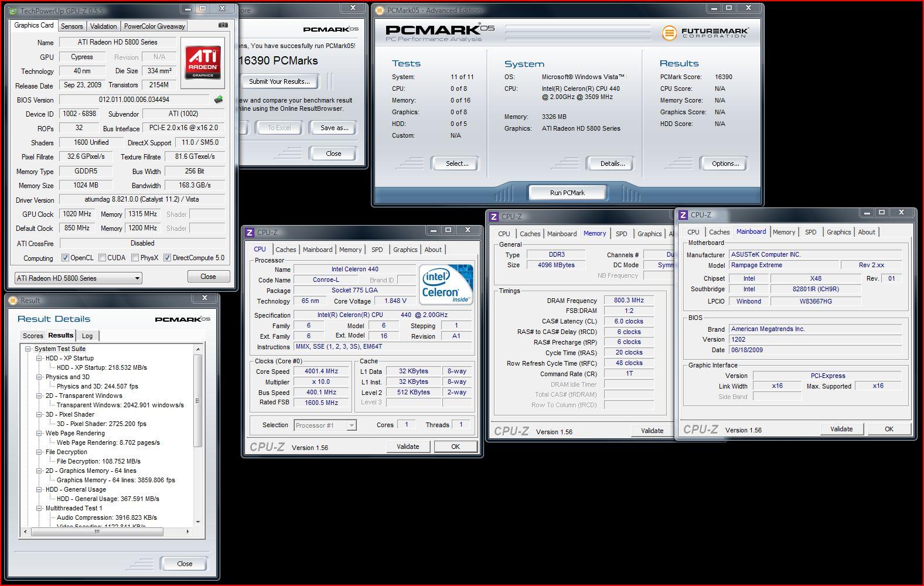The width and height of the screenshot is (924, 586).
Task: Click the Result window title bar icon
Action: 13,300
